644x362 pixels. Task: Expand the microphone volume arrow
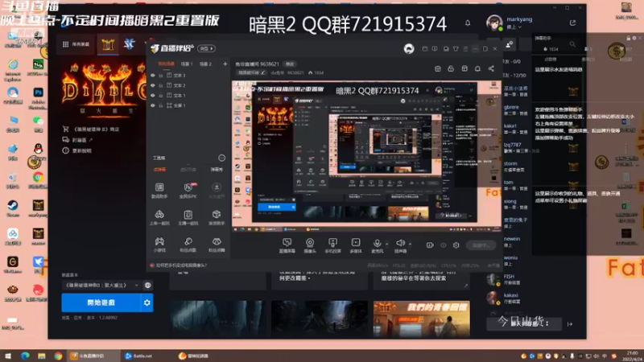[x=387, y=244]
